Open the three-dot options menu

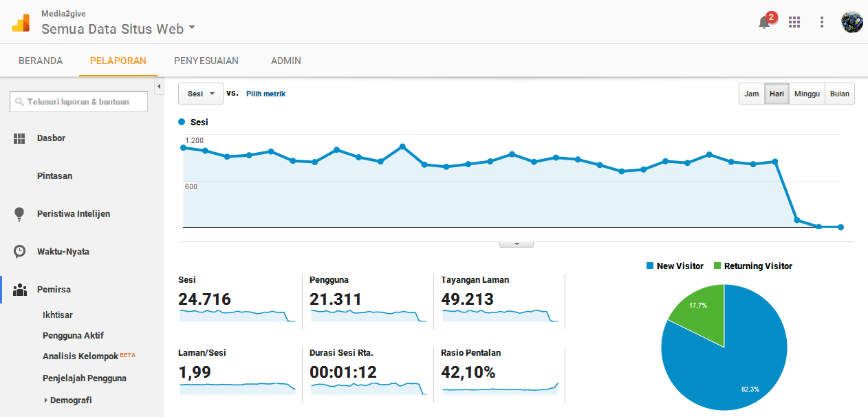(822, 22)
